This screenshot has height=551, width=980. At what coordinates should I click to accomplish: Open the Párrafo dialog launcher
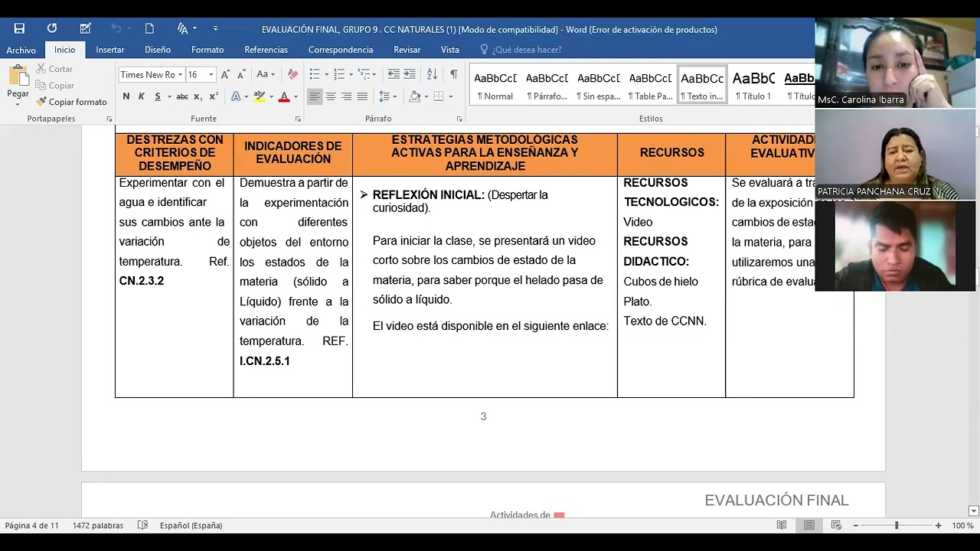click(459, 119)
